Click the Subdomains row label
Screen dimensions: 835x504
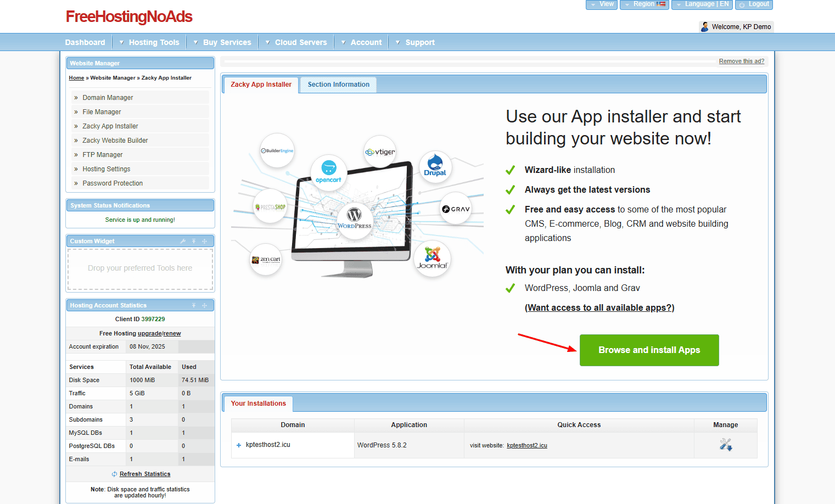[86, 419]
